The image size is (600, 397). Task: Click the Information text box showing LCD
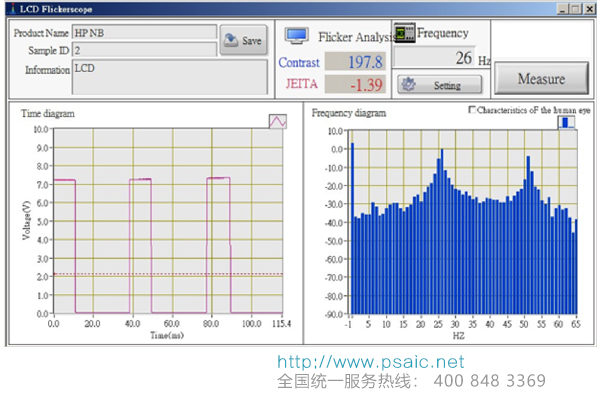coord(170,77)
